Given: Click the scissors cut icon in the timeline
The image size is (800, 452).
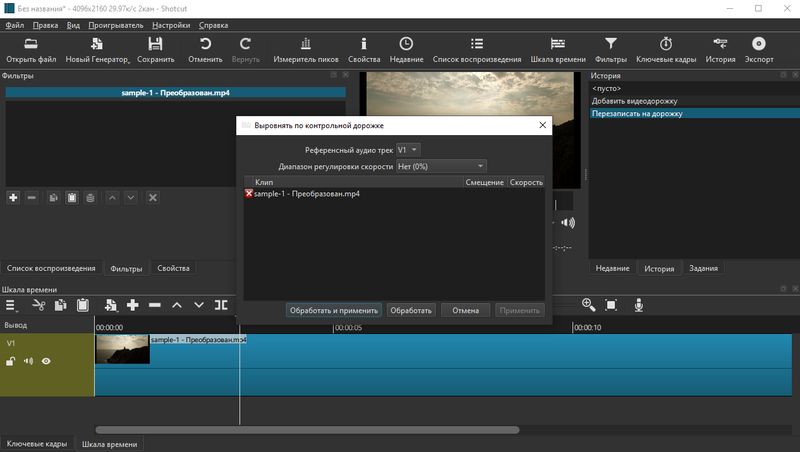Looking at the screenshot, I should 39,305.
